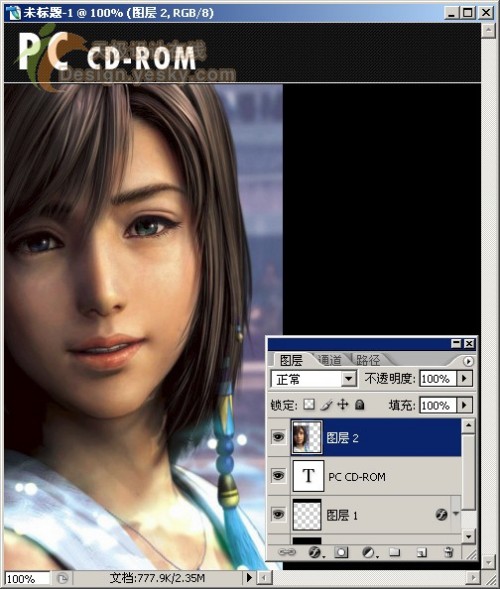Click the zoom percentage field in status bar
Screen dimensions: 500x589
(x=27, y=578)
